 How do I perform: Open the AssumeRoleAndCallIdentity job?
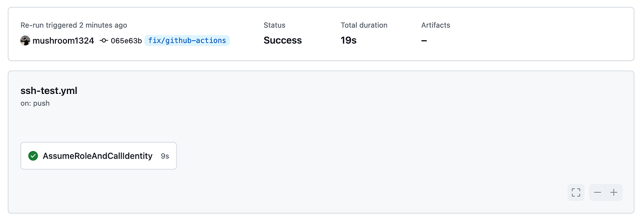click(98, 156)
